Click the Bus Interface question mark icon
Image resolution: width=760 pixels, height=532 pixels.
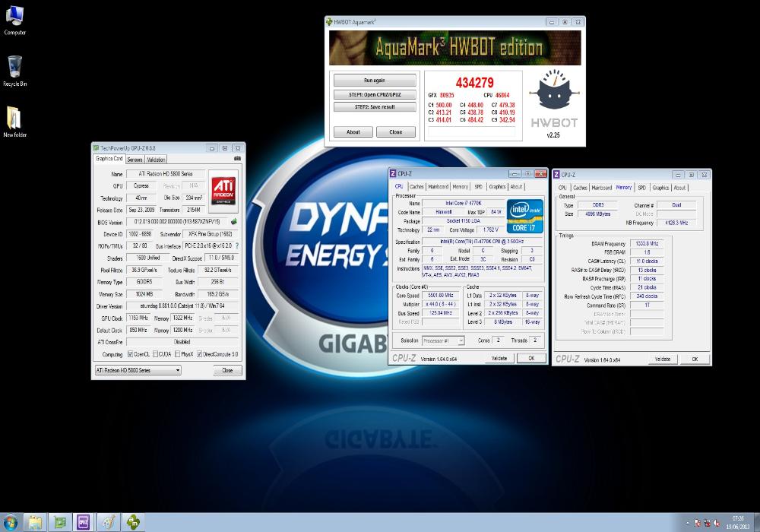[237, 245]
